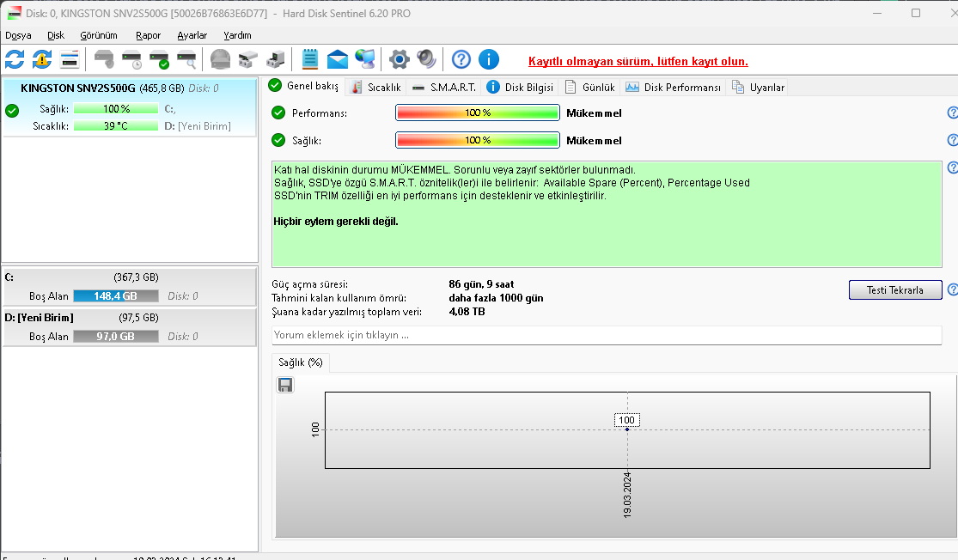Click the comment field Yorum eklemek için
This screenshot has height=560, width=958.
click(607, 335)
